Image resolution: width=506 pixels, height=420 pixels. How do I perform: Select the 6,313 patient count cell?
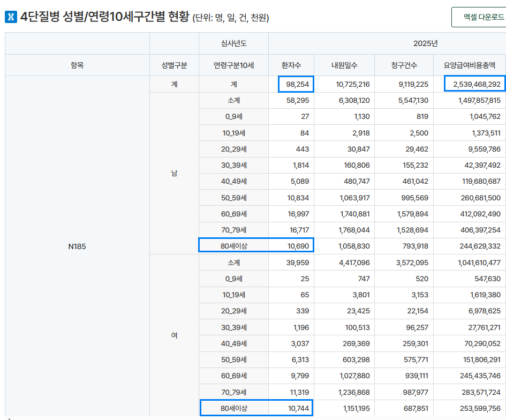(x=291, y=359)
